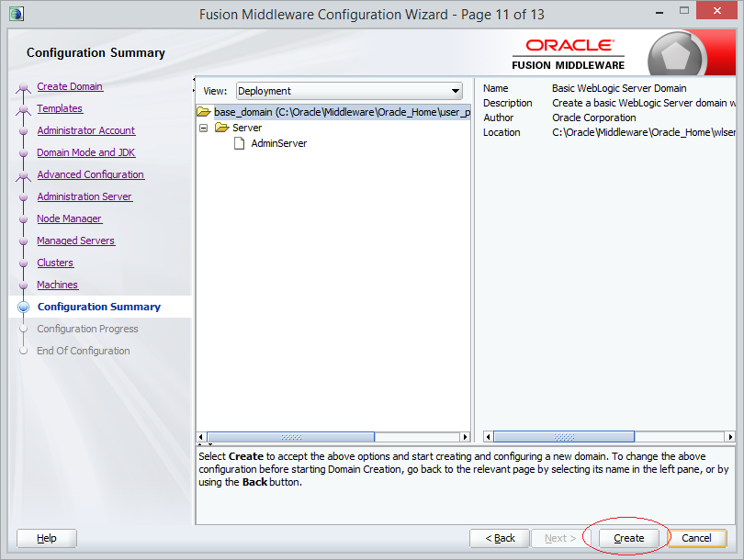
Task: Go to the Create Domain step
Action: [x=70, y=86]
